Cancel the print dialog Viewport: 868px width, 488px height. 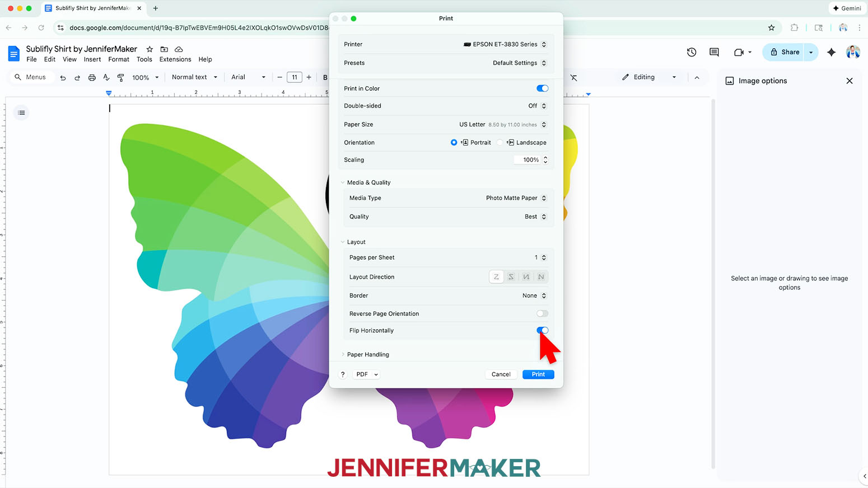click(x=501, y=374)
